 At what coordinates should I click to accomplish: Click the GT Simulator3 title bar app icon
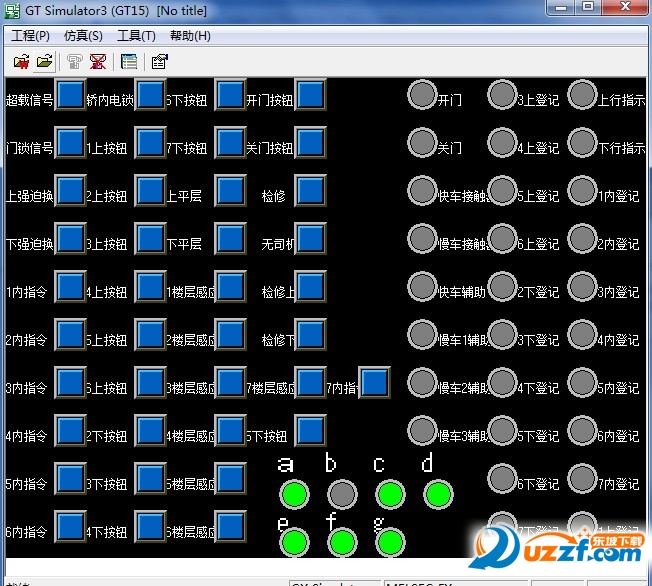pos(12,10)
